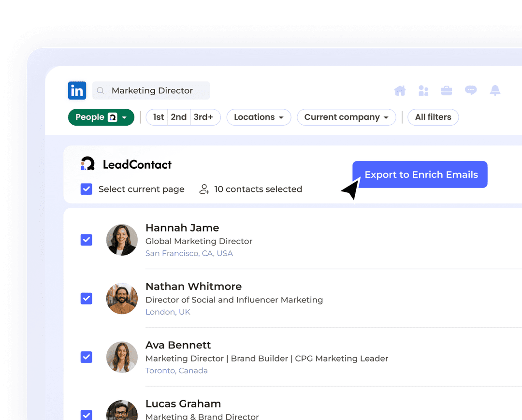Open All filters
Image resolution: width=522 pixels, height=420 pixels.
click(433, 117)
